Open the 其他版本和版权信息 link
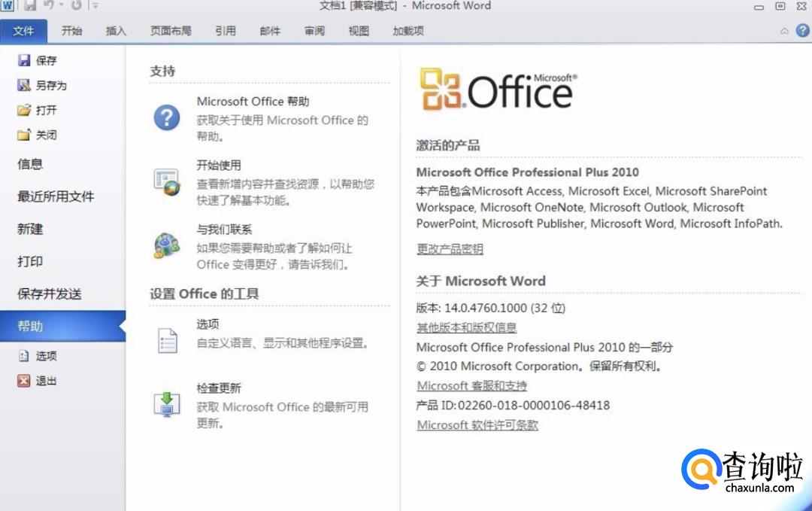This screenshot has width=812, height=511. click(x=467, y=327)
